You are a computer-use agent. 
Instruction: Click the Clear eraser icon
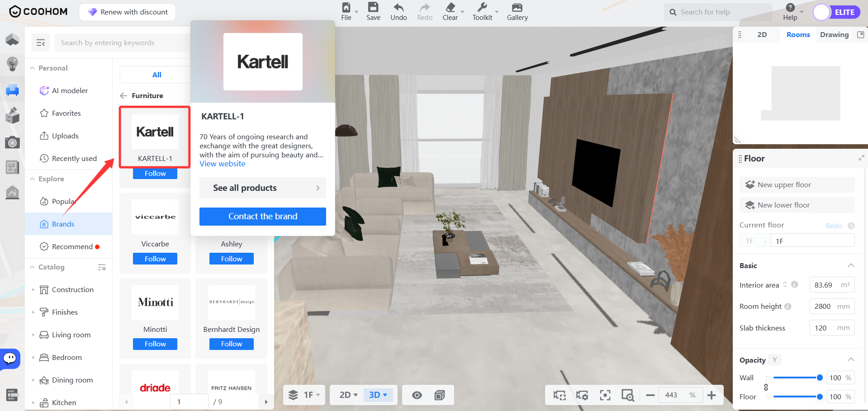[450, 7]
